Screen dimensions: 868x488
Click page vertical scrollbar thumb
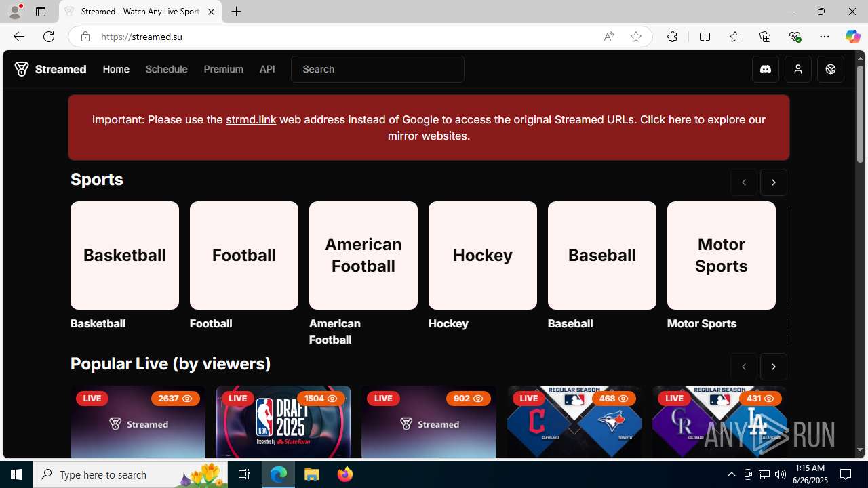coord(860,114)
